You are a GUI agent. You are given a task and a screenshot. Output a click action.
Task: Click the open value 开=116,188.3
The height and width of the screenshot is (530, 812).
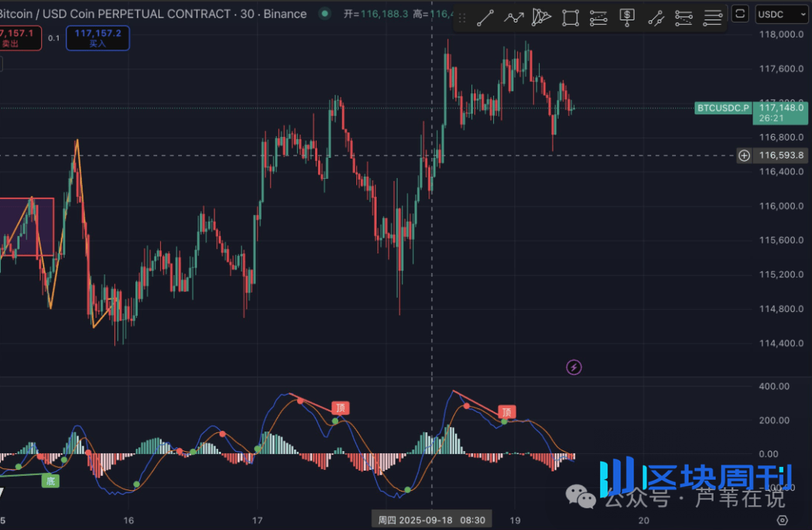(x=376, y=14)
